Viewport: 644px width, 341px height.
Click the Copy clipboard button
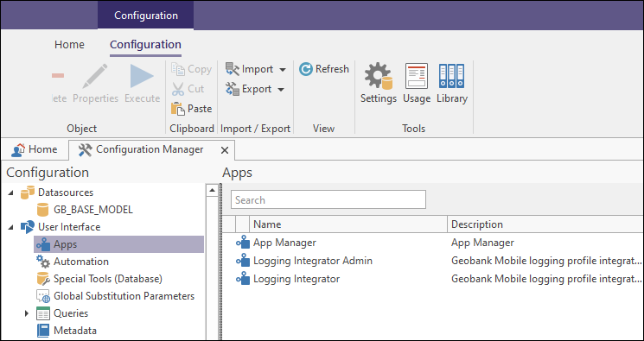(191, 69)
